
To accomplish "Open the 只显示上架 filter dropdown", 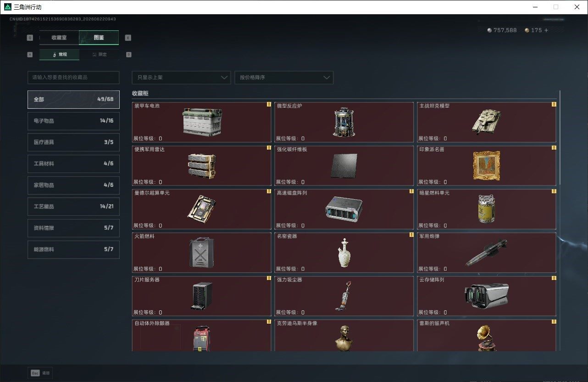I will [181, 78].
